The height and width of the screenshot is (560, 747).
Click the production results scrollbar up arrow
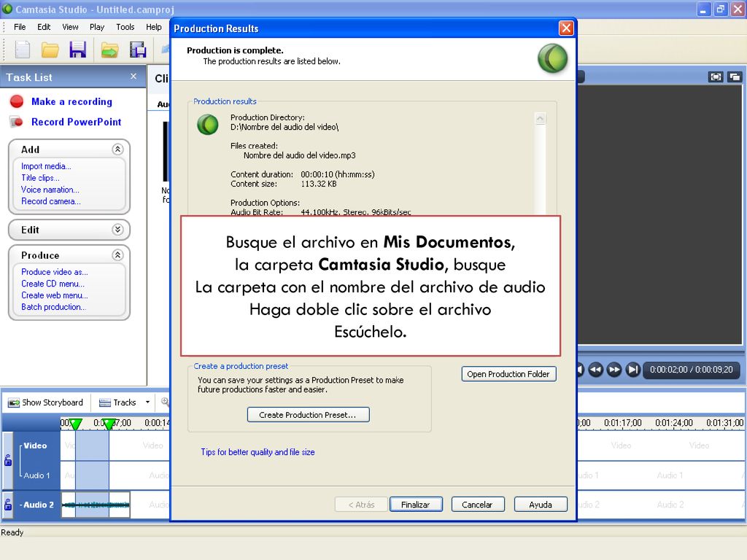pyautogui.click(x=541, y=118)
